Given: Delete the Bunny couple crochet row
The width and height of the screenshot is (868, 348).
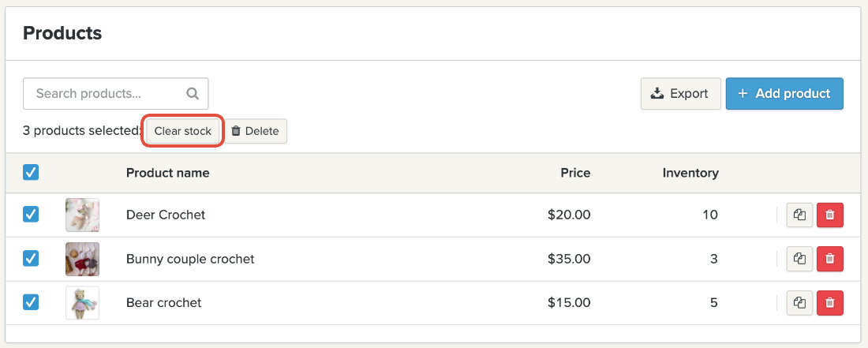Looking at the screenshot, I should 829,258.
